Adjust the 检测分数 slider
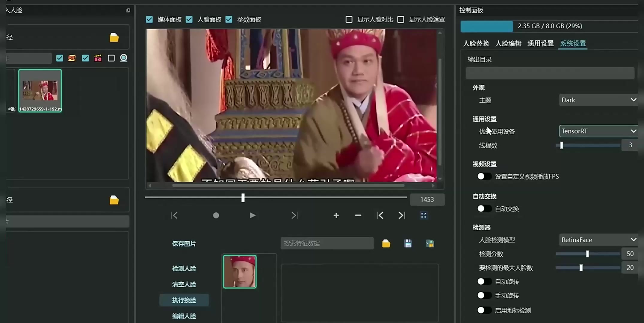This screenshot has height=323, width=644. click(588, 254)
